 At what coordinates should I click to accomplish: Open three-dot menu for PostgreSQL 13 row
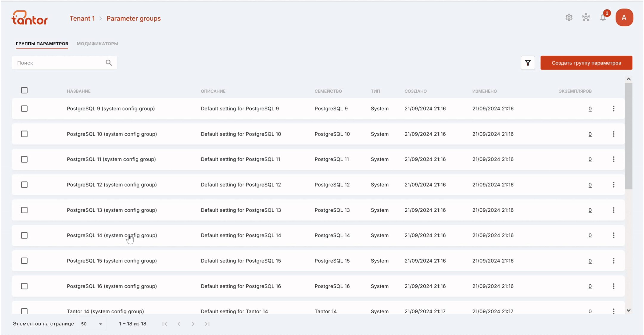[614, 210]
